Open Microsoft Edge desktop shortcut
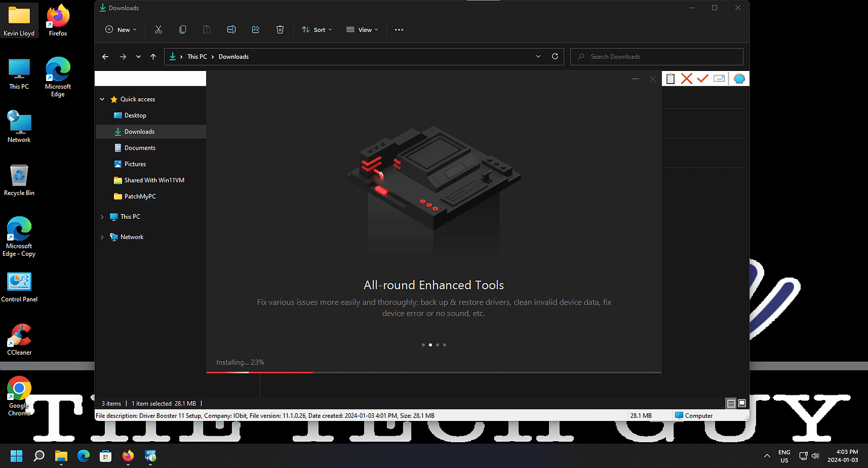This screenshot has height=468, width=868. (x=58, y=78)
